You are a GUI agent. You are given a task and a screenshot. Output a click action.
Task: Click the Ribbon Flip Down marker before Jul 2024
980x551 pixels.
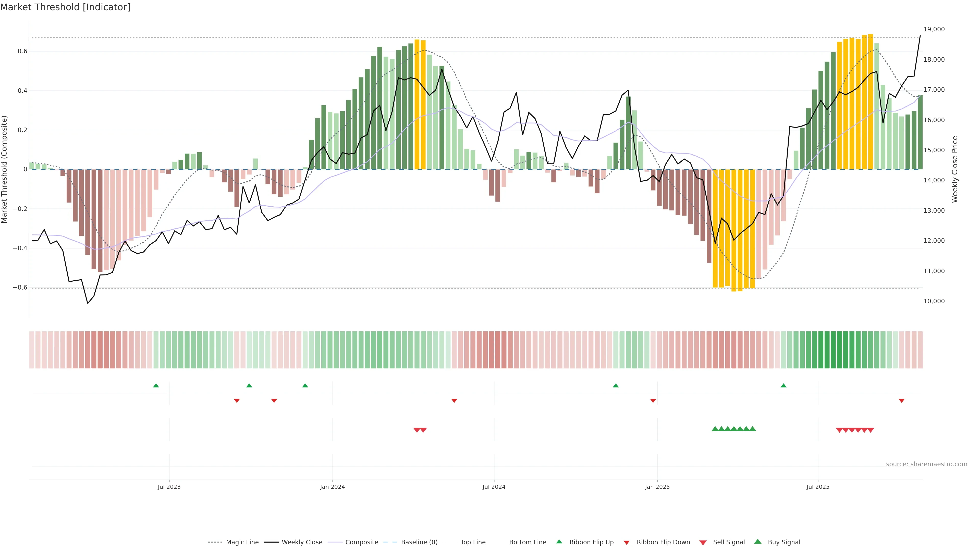click(454, 400)
